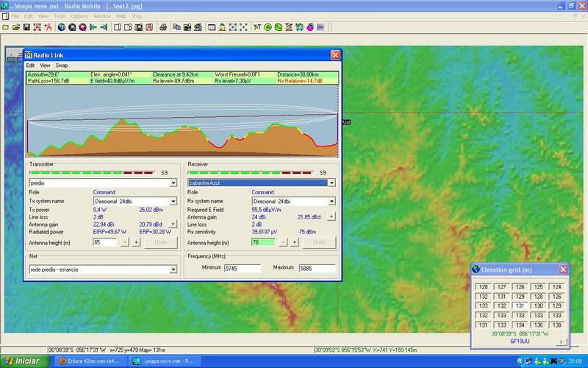
Task: Click the plus button beside transmitter antenna gain
Action: click(173, 224)
